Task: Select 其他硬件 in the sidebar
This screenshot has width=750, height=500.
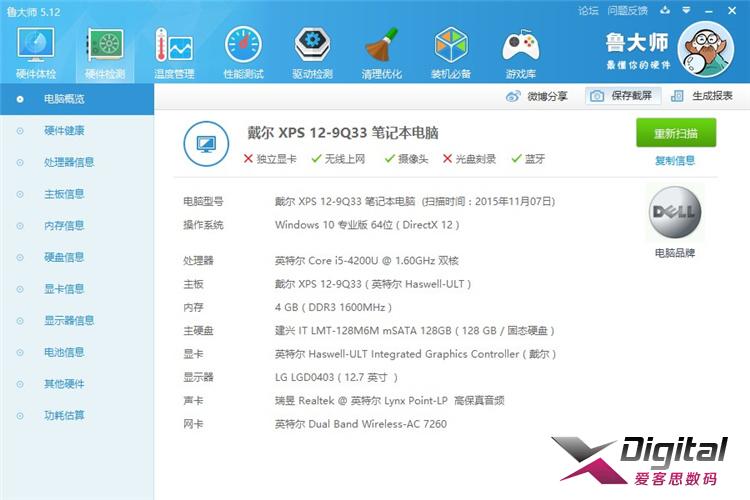Action: click(x=77, y=384)
